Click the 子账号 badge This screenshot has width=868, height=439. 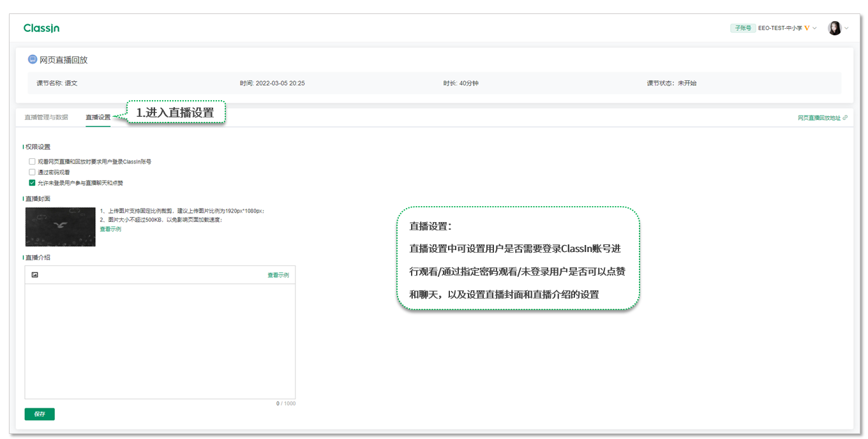[x=743, y=28]
